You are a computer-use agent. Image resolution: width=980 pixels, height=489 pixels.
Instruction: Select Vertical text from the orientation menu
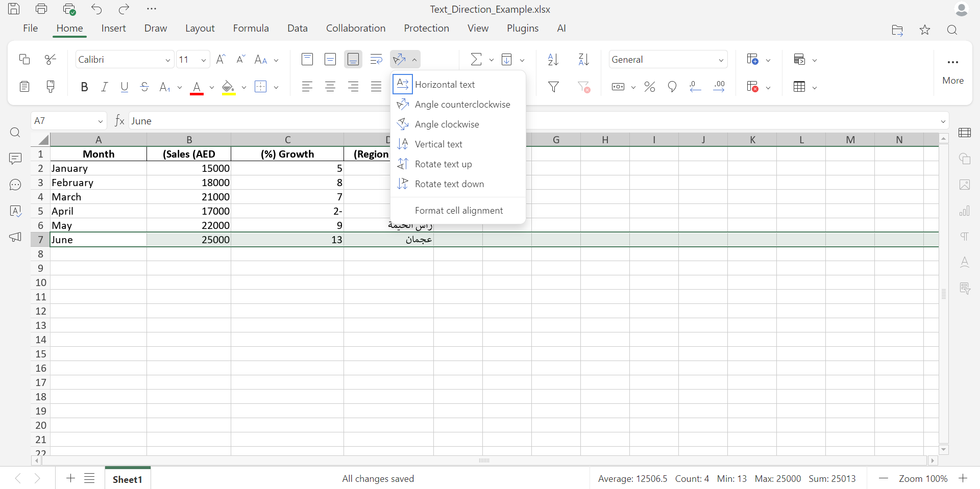(438, 144)
